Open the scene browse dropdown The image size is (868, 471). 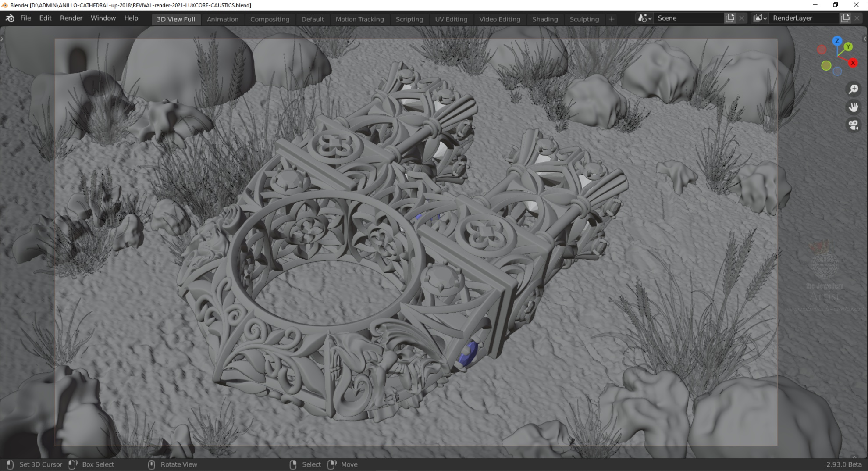645,18
